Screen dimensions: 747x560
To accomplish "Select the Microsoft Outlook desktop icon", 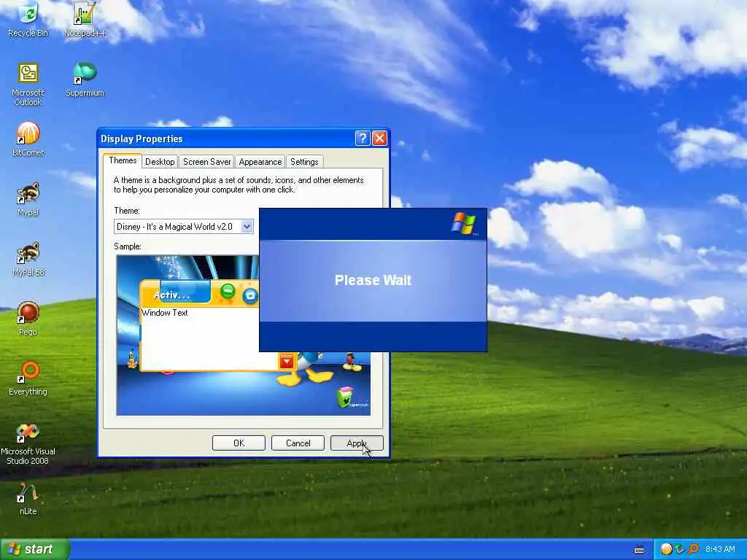I will [x=28, y=85].
